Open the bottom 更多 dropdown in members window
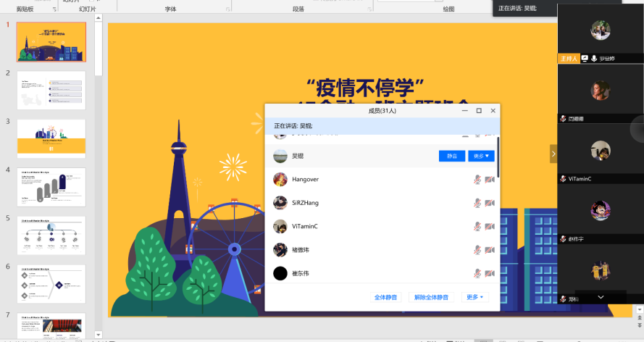 point(475,297)
